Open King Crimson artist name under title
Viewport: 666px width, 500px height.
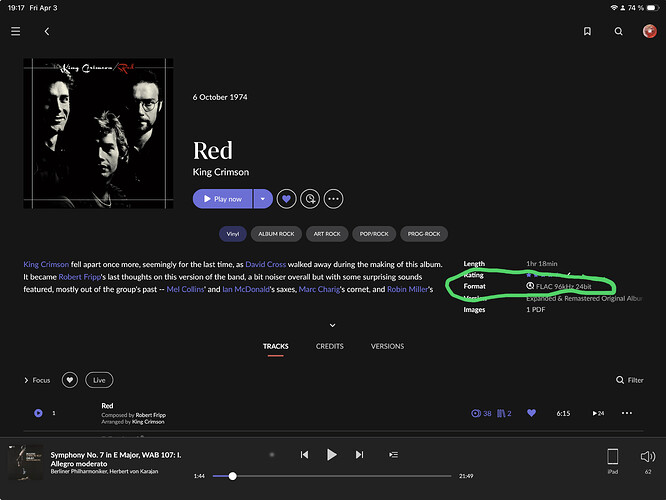[221, 172]
